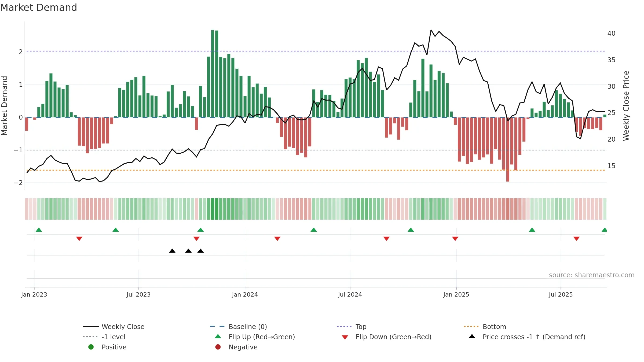Screen dimensions: 644x362
Task: Click the Jan 2025 axis label
Action: [x=456, y=295]
